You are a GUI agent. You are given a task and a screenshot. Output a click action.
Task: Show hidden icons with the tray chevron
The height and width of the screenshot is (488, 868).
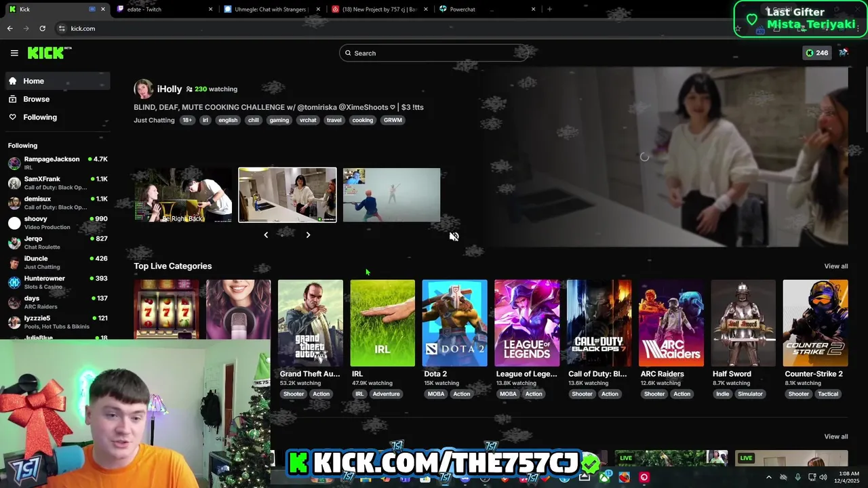click(768, 477)
